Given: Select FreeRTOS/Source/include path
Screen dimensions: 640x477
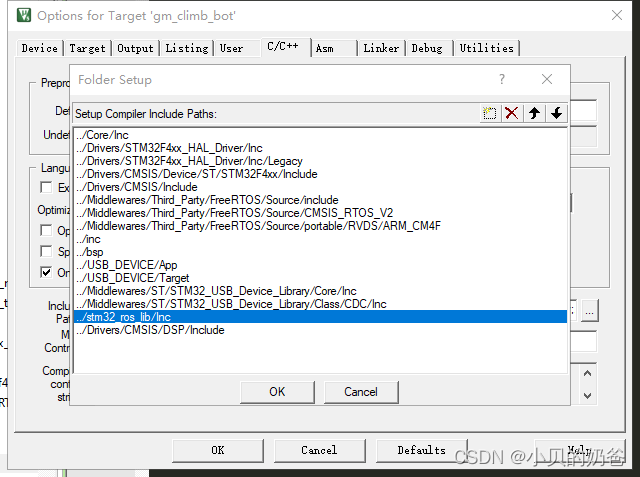Looking at the screenshot, I should tap(320, 200).
